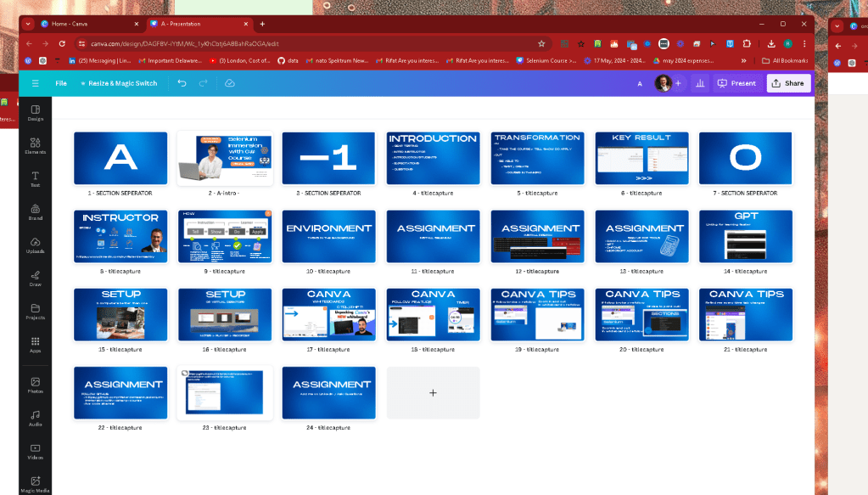The height and width of the screenshot is (495, 868).
Task: Open Chrome downloads icon
Action: [771, 44]
